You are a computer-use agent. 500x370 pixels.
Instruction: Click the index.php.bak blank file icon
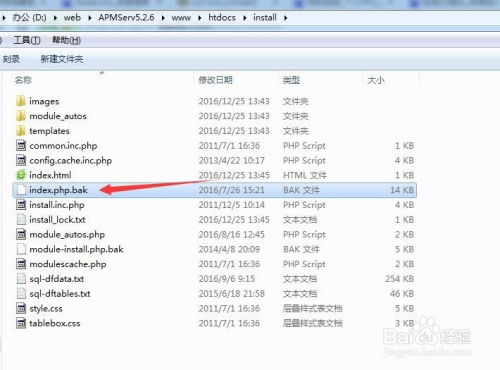pyautogui.click(x=21, y=190)
